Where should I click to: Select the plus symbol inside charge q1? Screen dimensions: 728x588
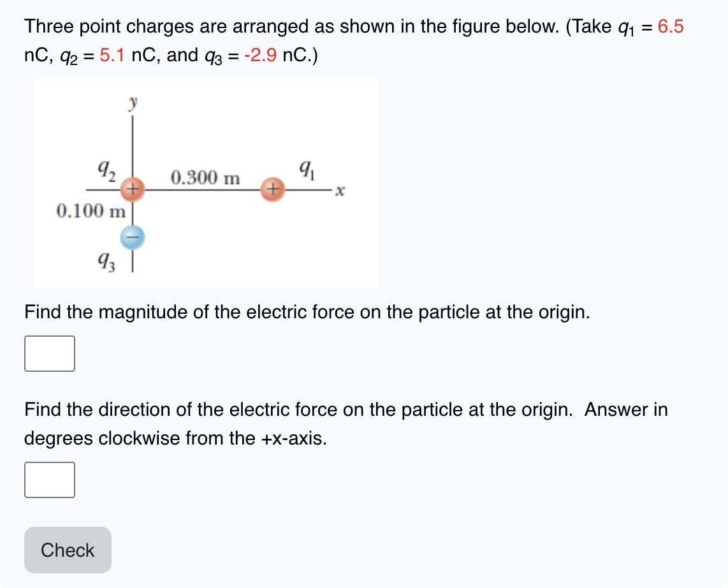[x=272, y=189]
